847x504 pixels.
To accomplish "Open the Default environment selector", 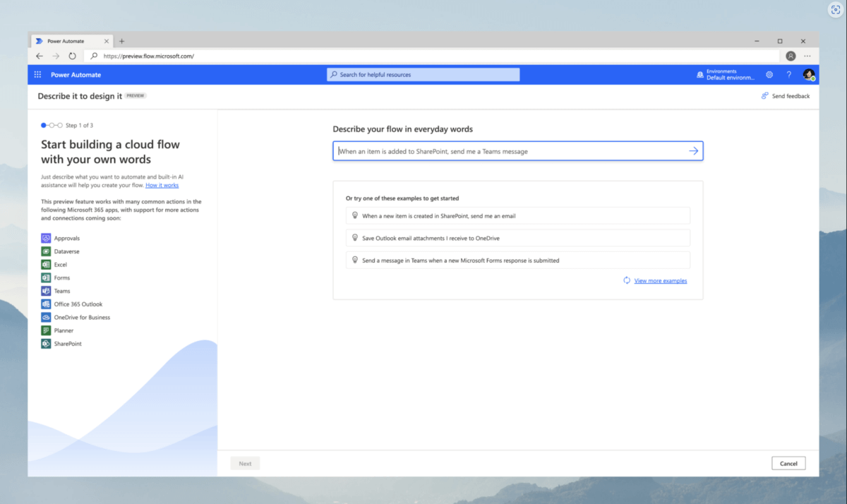I will (726, 75).
